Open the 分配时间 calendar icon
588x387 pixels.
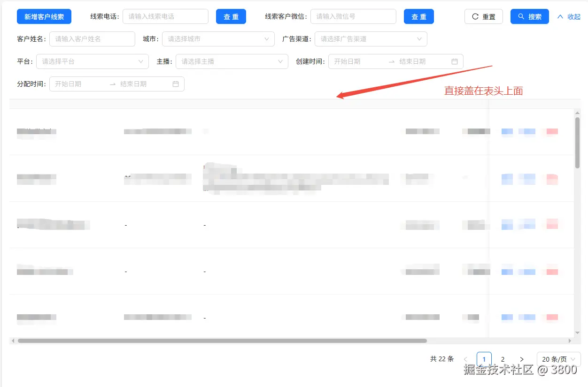[176, 84]
